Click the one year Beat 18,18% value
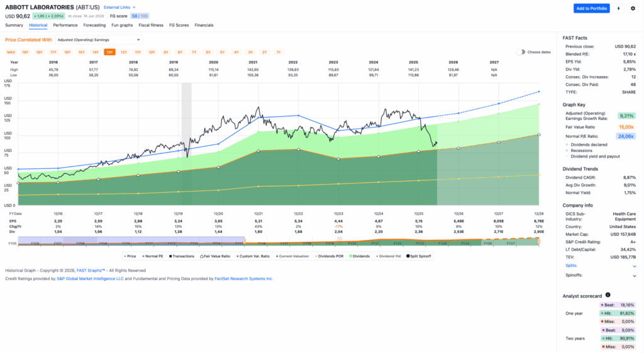 (627, 305)
